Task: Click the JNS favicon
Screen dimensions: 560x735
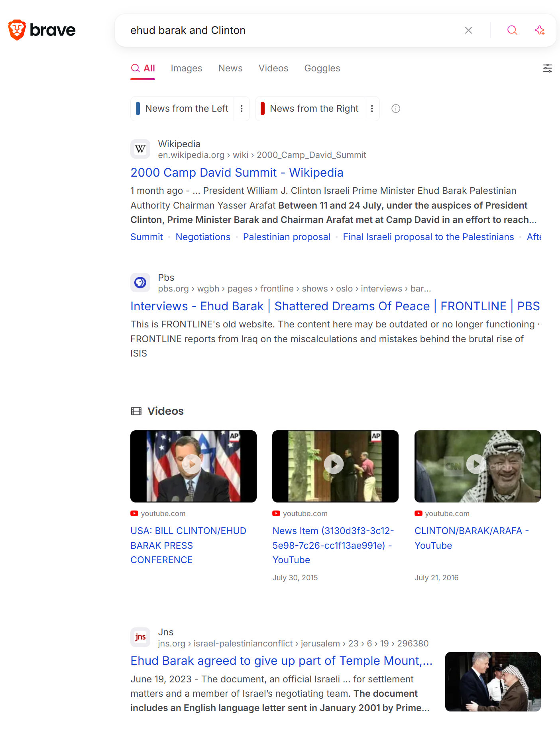Action: [140, 637]
